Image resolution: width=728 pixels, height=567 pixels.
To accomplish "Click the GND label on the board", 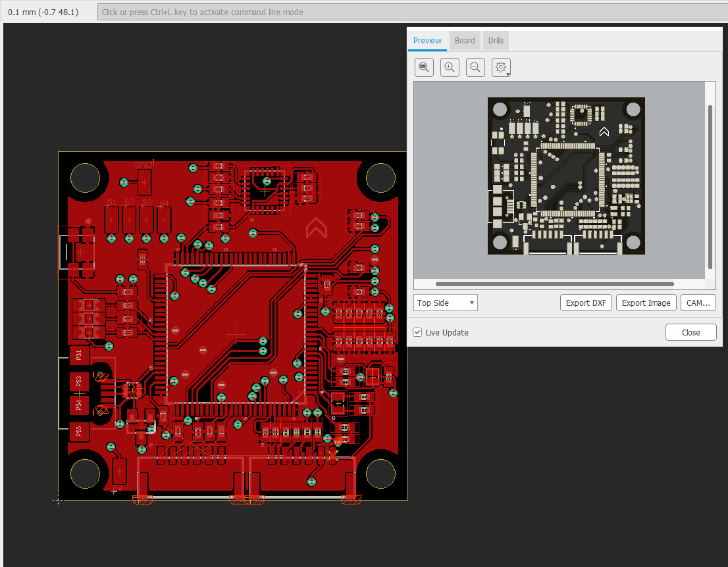I will coord(143,164).
